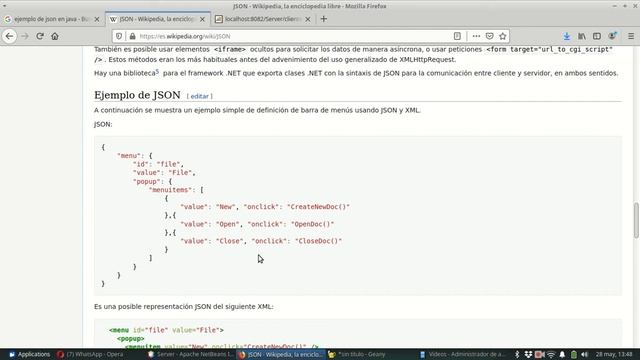Open the clock showing 28 may

[614, 354]
